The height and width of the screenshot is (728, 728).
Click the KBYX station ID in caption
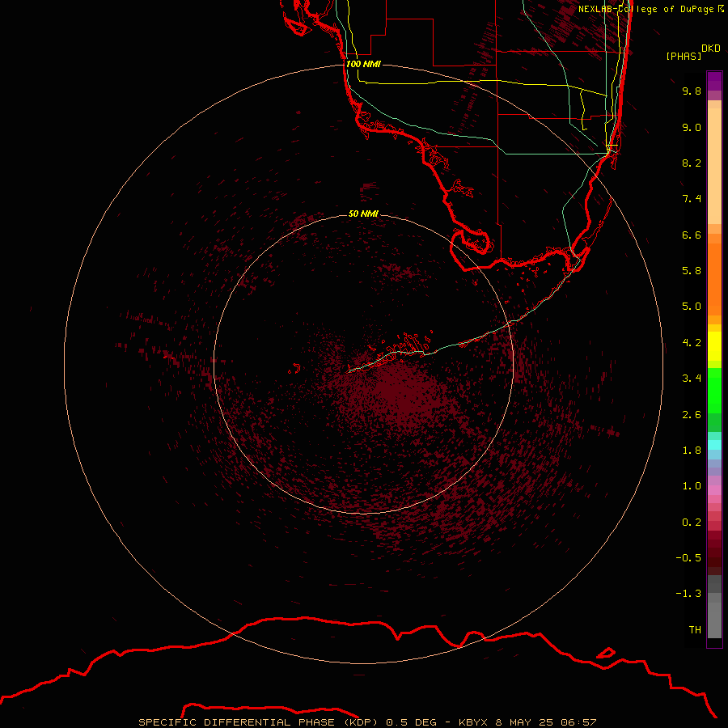click(473, 722)
